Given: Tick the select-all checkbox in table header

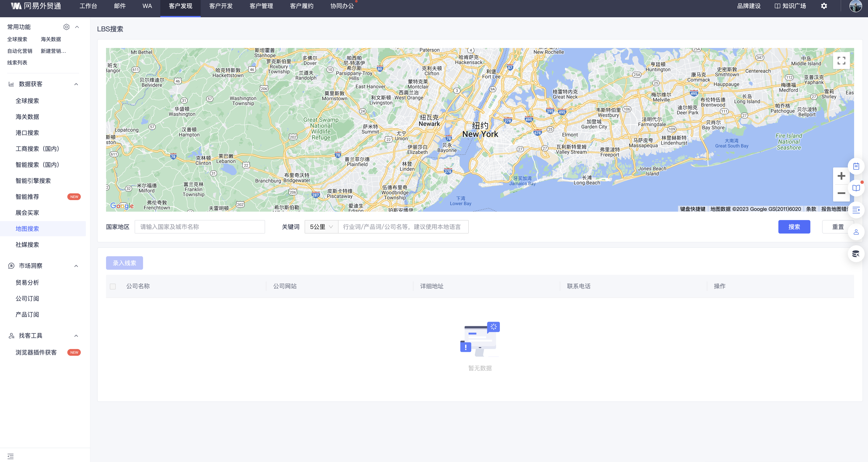Looking at the screenshot, I should pos(113,286).
